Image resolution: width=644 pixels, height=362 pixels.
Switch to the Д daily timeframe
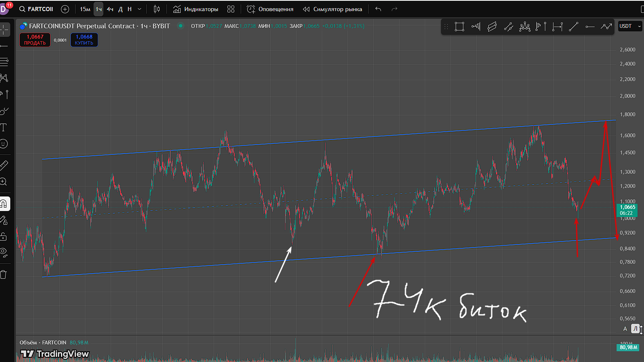(x=121, y=9)
